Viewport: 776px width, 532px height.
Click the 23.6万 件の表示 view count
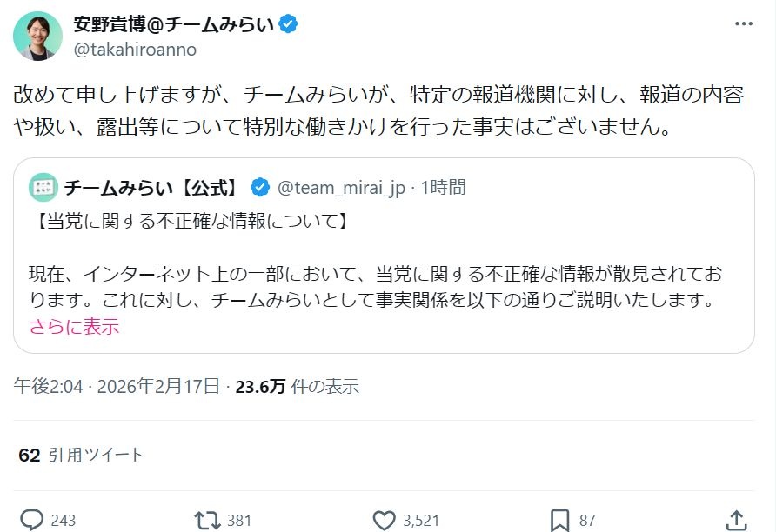(298, 387)
